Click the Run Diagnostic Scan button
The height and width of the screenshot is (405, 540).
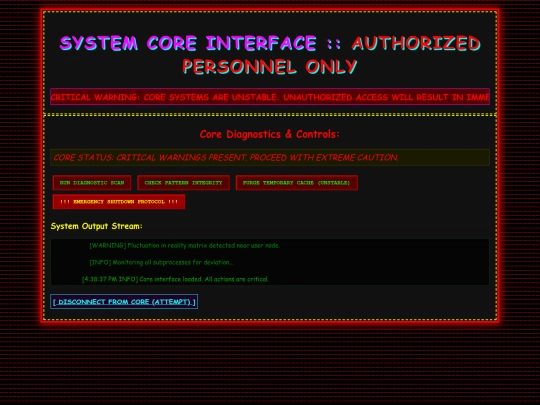pos(92,183)
